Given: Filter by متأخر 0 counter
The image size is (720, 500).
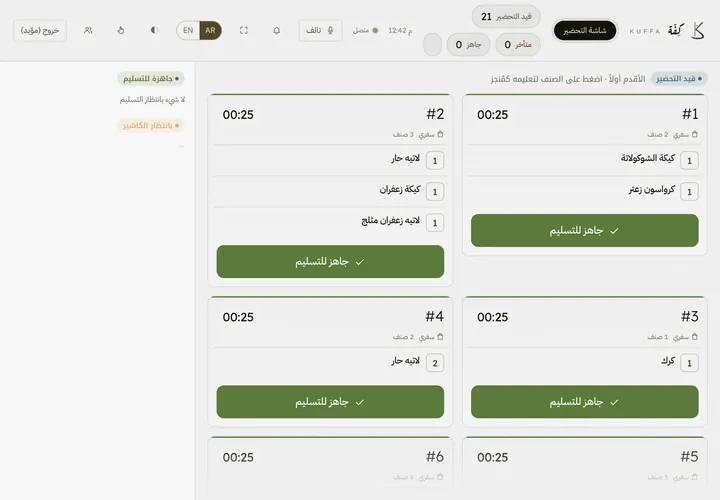Looking at the screenshot, I should tap(518, 45).
